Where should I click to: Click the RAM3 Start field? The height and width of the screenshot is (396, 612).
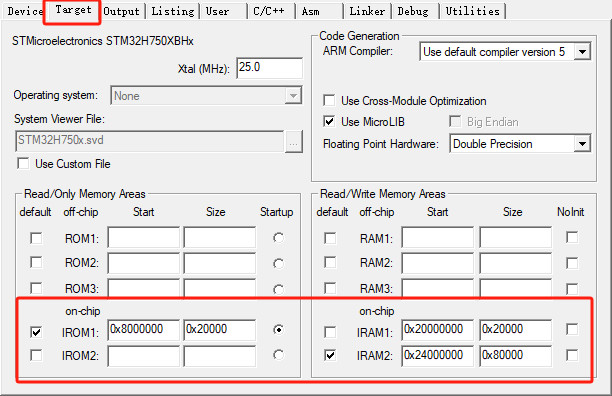[x=438, y=288]
